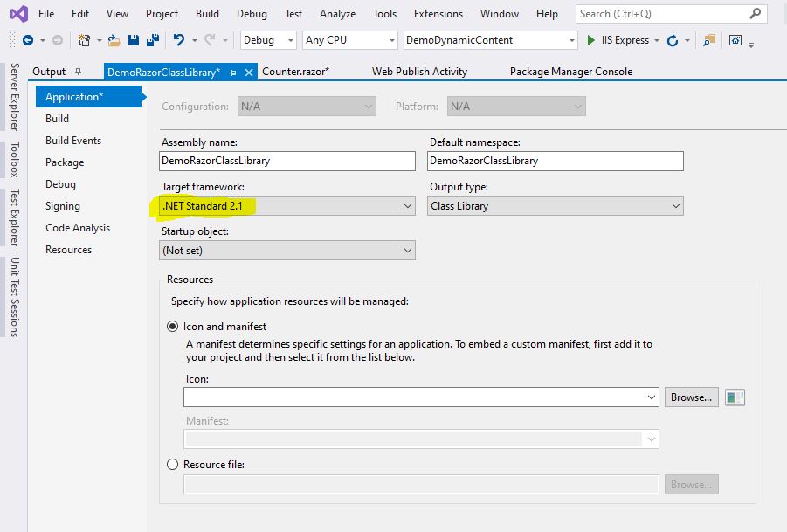This screenshot has width=787, height=532.
Task: Undo the last action via toolbar icon
Action: click(179, 39)
